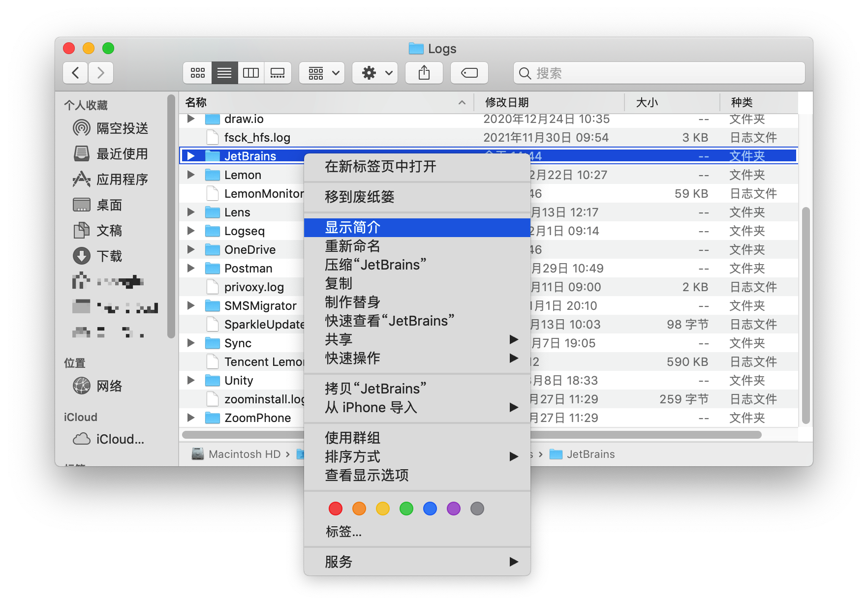Choose 压缩“JetBrains” from context menu
Screen dimensions: 868x602
pyautogui.click(x=417, y=265)
